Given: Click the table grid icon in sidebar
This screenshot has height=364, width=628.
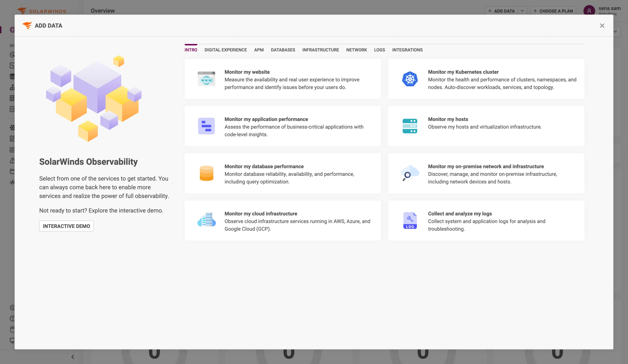Looking at the screenshot, I should pyautogui.click(x=12, y=98).
